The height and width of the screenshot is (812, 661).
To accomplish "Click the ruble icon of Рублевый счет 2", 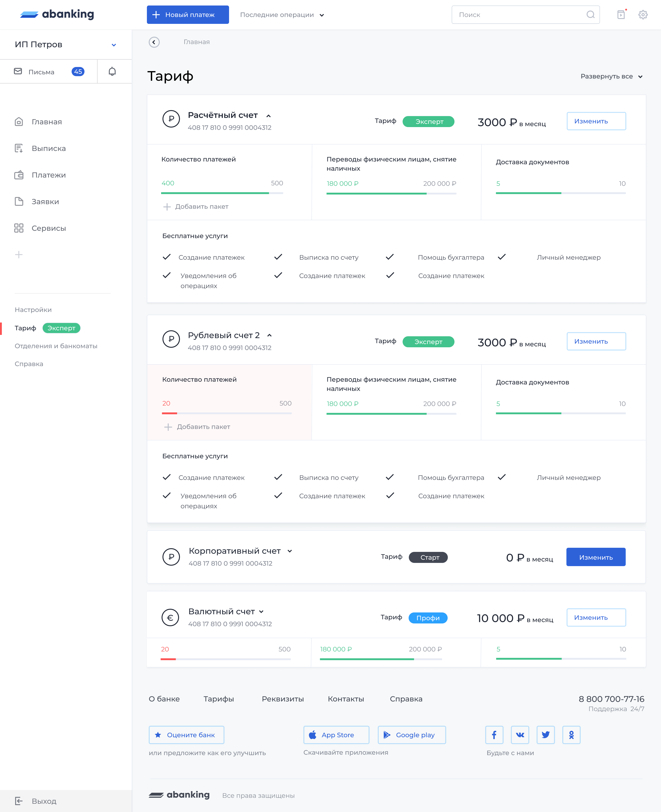I will (x=171, y=339).
